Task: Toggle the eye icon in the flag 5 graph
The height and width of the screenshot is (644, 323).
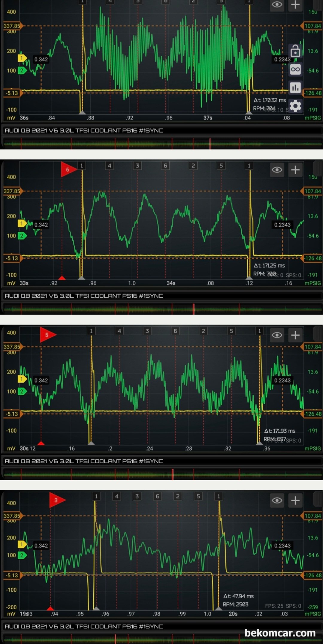Action: [x=277, y=335]
